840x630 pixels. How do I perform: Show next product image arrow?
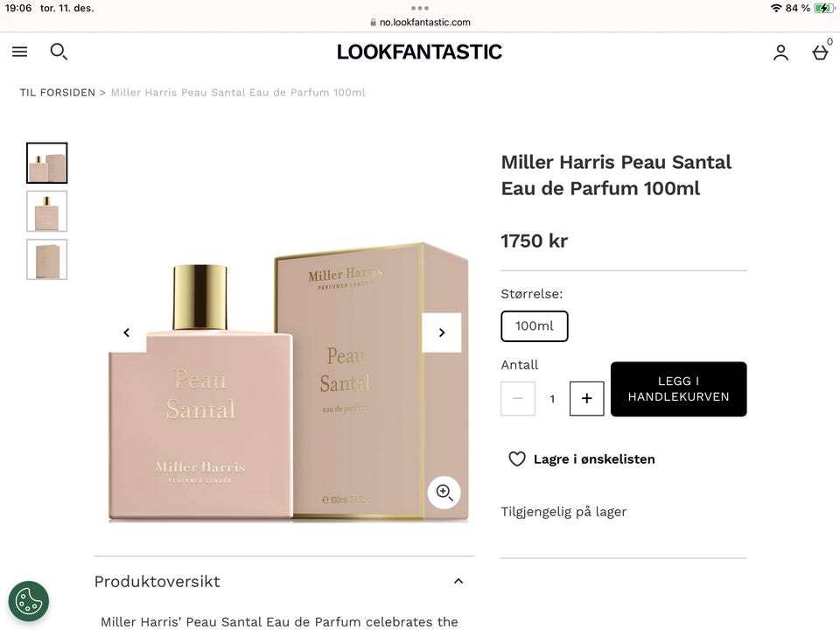click(441, 332)
